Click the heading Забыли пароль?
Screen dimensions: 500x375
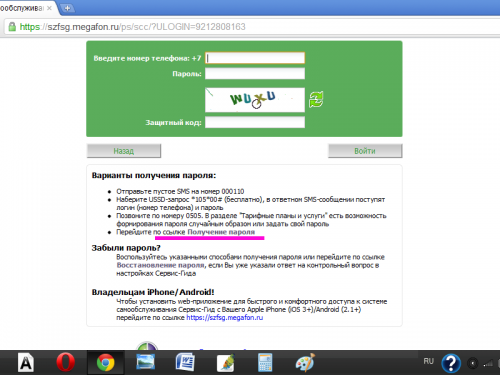click(x=126, y=248)
